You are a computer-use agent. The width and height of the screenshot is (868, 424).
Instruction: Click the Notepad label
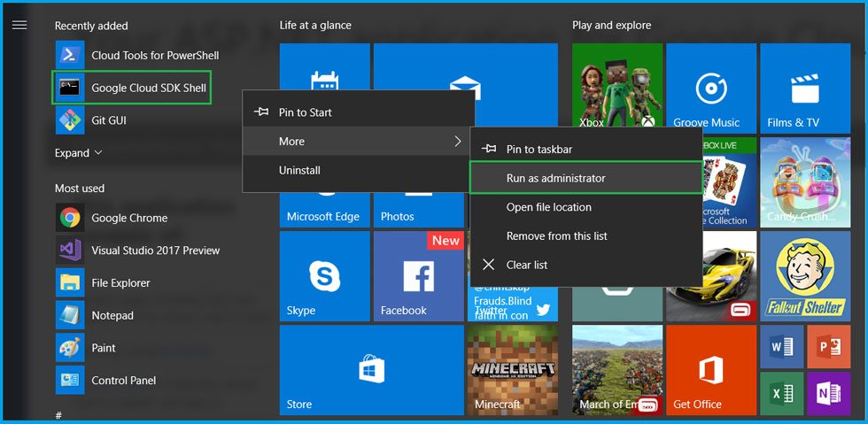[x=112, y=315]
